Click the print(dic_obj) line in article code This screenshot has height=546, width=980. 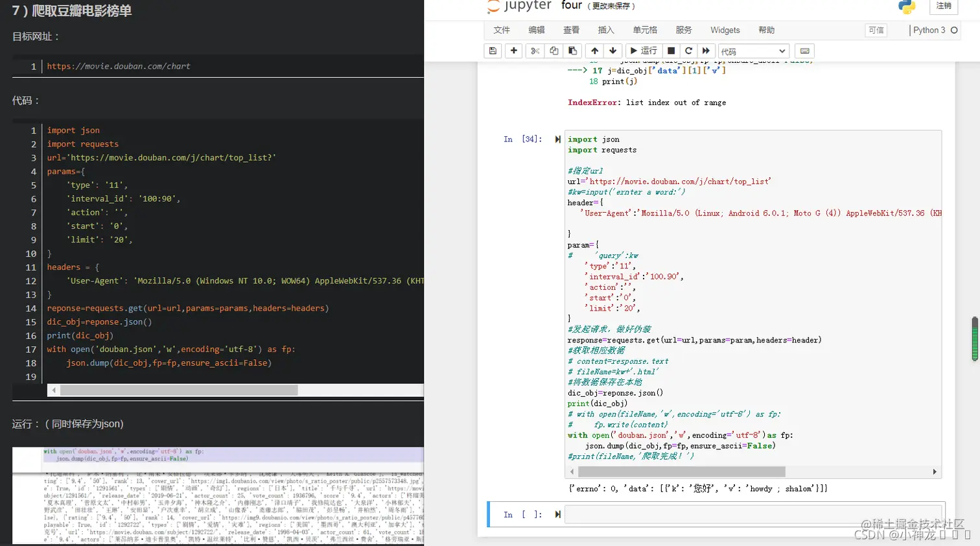point(80,335)
